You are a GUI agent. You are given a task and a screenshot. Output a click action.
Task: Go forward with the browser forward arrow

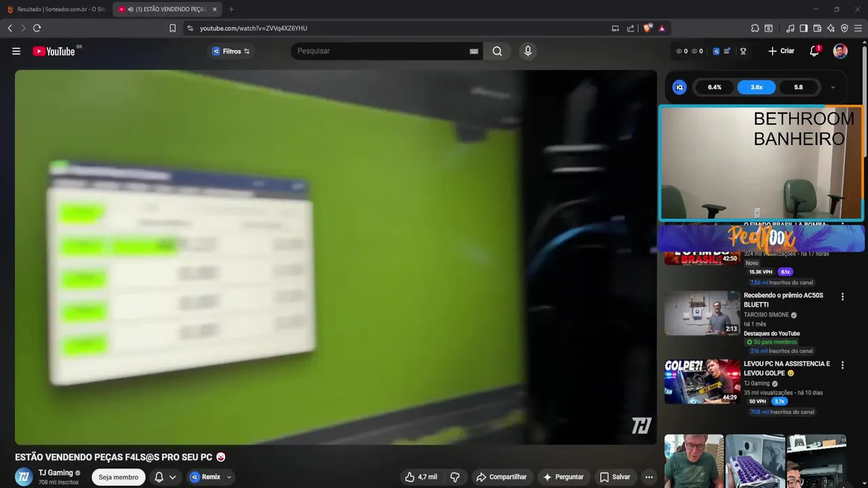(23, 28)
